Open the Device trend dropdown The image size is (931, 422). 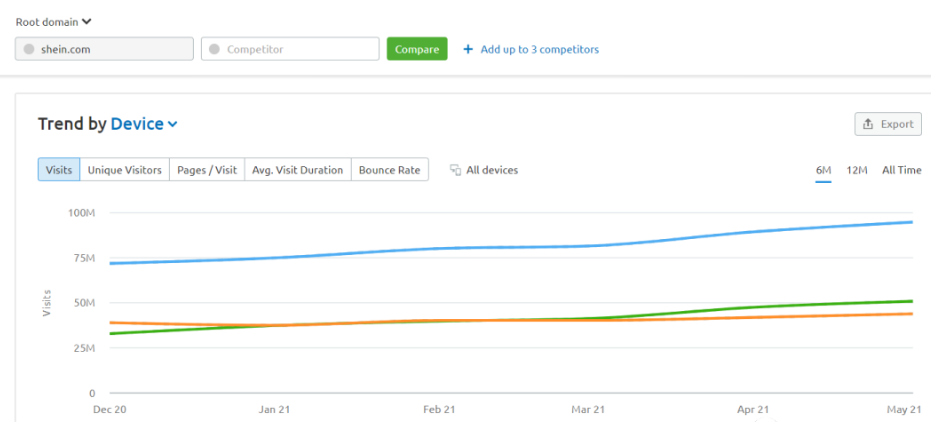coord(143,124)
